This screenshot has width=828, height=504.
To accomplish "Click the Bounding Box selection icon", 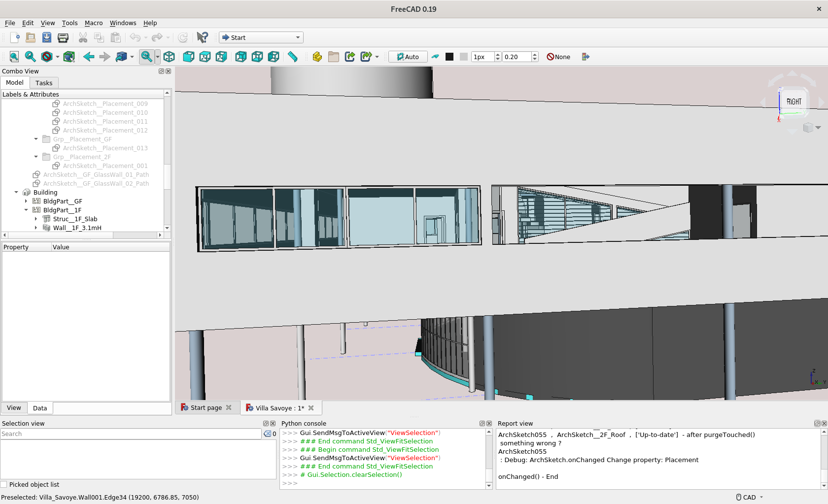I will [x=69, y=57].
